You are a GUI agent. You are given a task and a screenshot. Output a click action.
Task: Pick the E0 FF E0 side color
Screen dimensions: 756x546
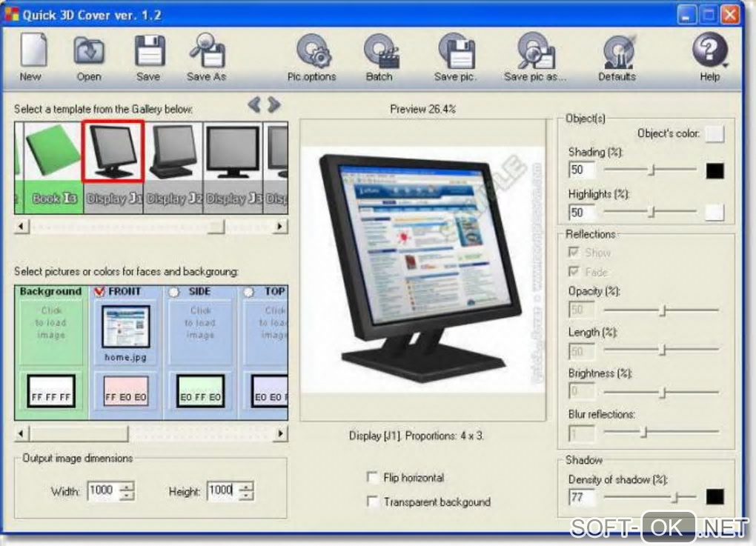click(x=200, y=391)
